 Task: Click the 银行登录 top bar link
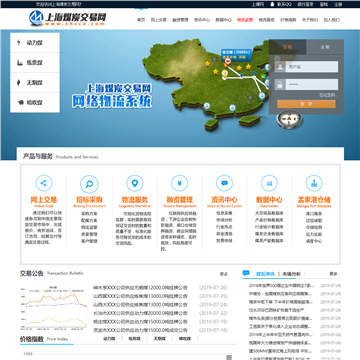[305, 4]
